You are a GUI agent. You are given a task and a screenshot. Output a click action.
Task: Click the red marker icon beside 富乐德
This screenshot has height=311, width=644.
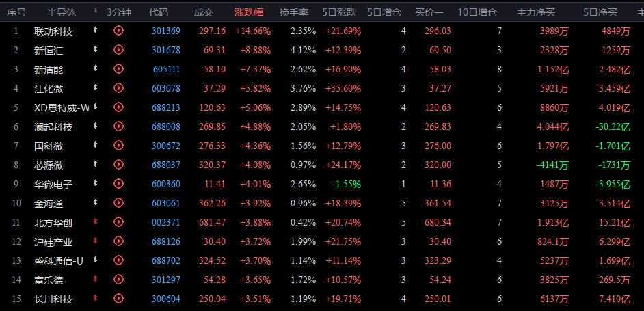click(x=96, y=279)
